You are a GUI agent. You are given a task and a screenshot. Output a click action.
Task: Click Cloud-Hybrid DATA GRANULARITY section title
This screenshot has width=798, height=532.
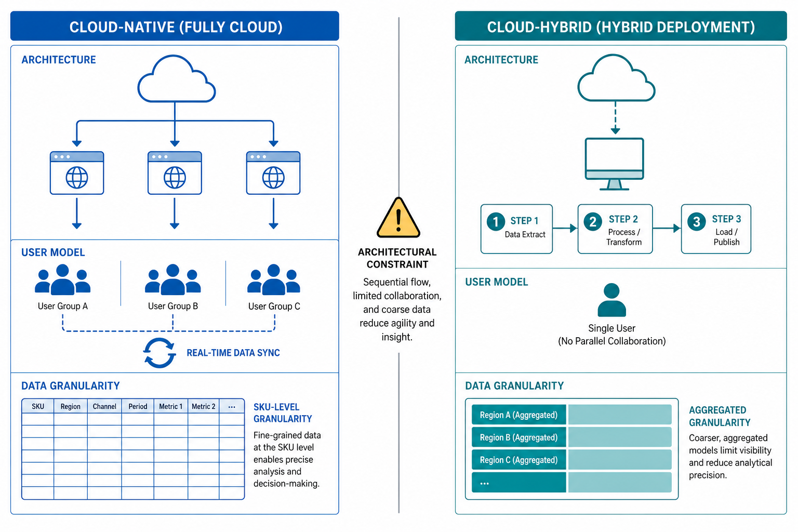coord(514,385)
